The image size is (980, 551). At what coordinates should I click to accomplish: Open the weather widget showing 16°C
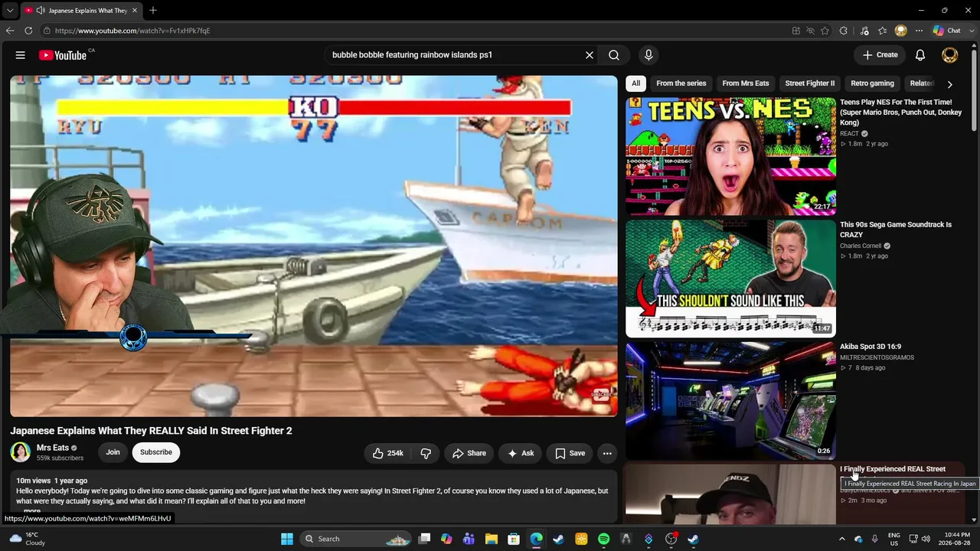coord(28,539)
